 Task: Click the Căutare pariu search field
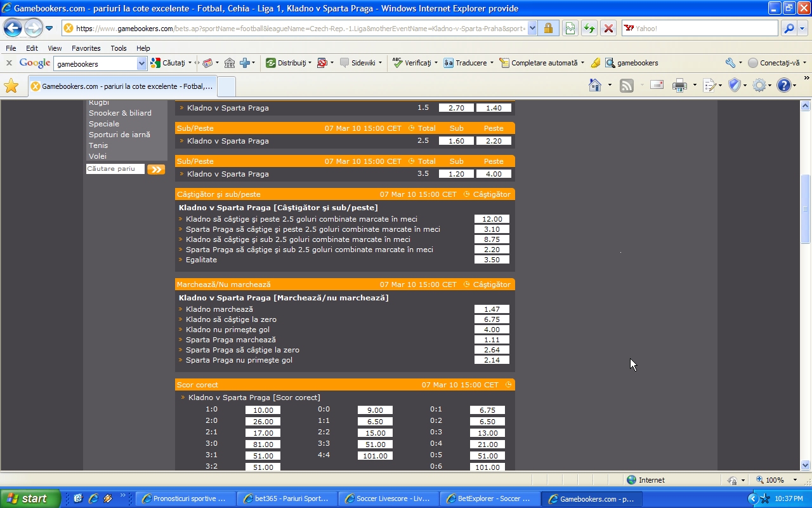coord(115,169)
